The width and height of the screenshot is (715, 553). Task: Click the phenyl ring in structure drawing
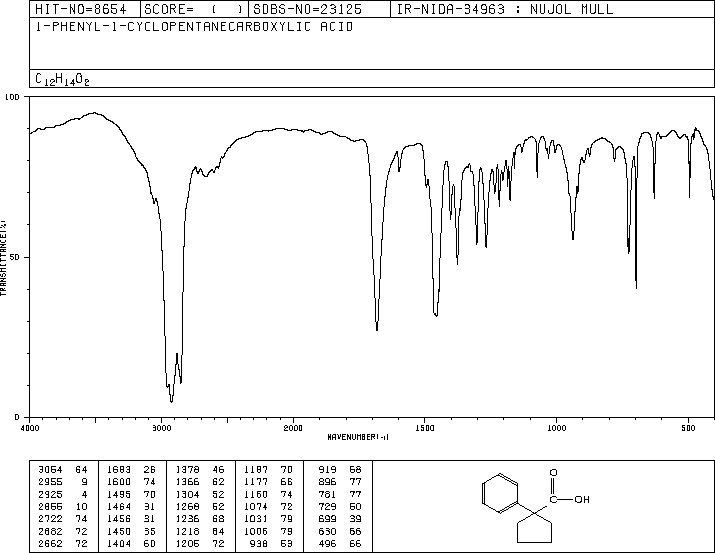click(x=500, y=493)
